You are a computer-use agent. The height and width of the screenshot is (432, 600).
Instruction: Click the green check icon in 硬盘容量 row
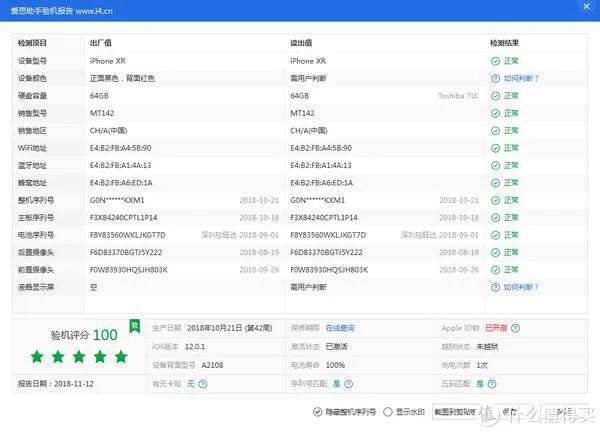[x=495, y=96]
